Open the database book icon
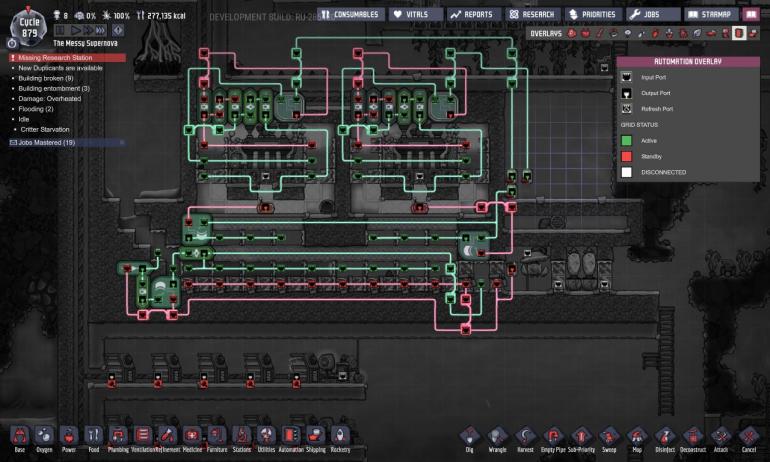Screen dimensions: 770x462 click(x=751, y=14)
